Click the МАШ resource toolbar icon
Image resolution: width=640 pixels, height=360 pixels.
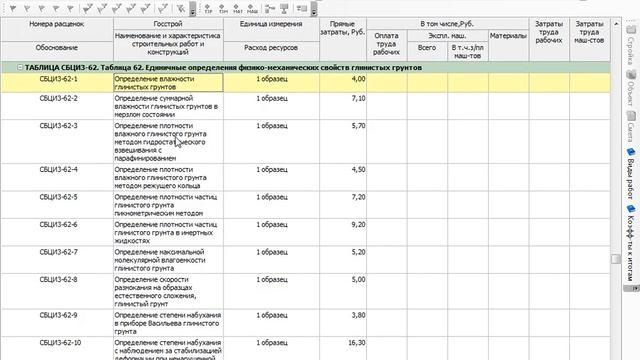252,9
